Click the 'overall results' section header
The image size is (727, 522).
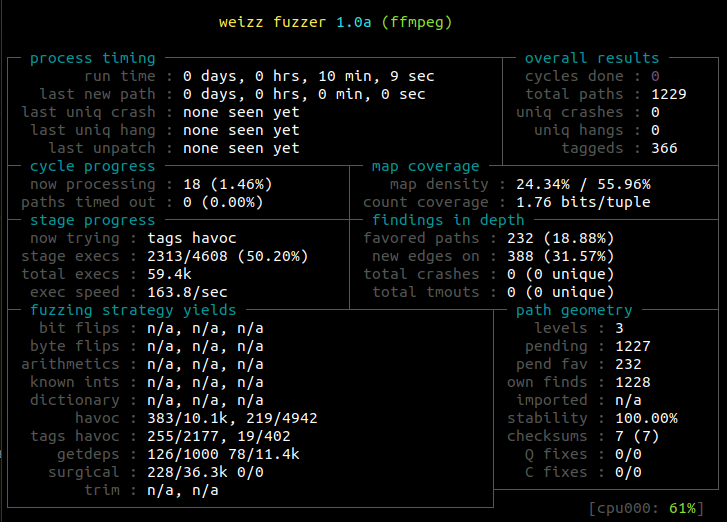(592, 58)
